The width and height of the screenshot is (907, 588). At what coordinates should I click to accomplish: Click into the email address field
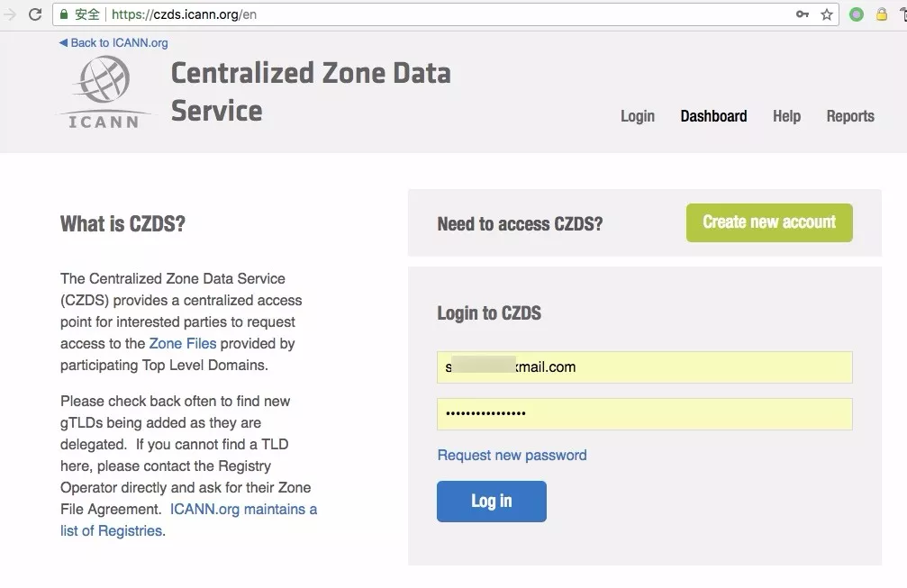(644, 367)
